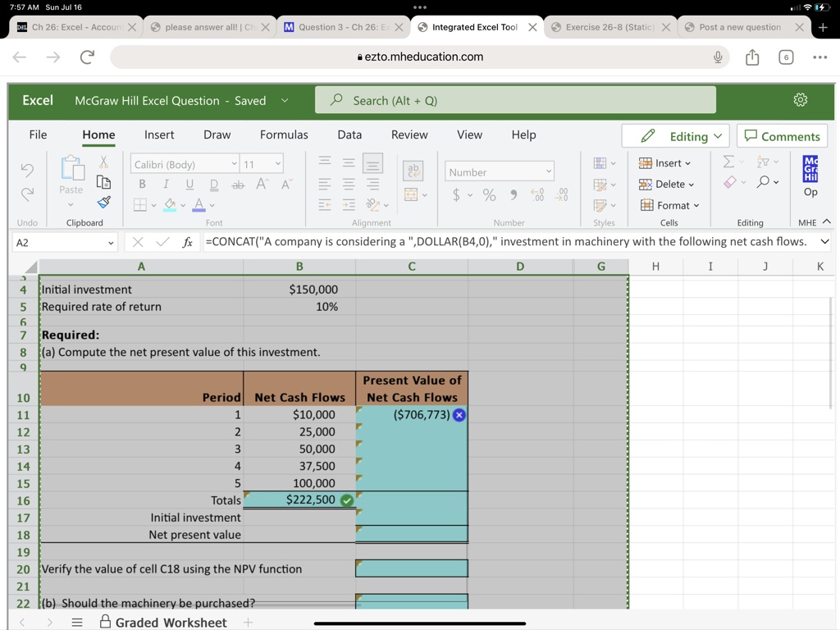The height and width of the screenshot is (630, 840).
Task: Click the Borders icon
Action: (140, 204)
